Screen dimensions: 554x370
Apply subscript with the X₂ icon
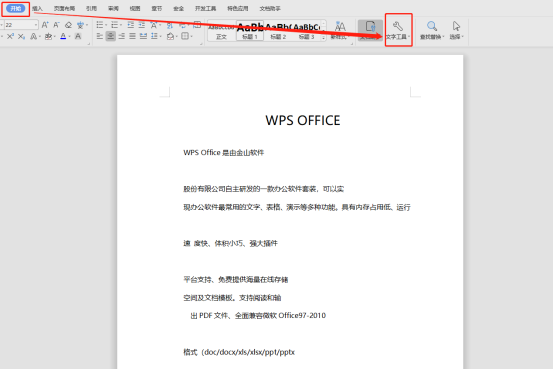pos(21,36)
